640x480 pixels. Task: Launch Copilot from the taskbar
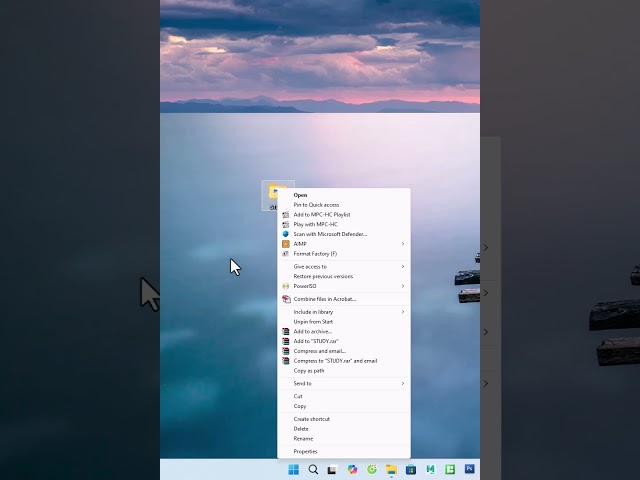pyautogui.click(x=352, y=469)
